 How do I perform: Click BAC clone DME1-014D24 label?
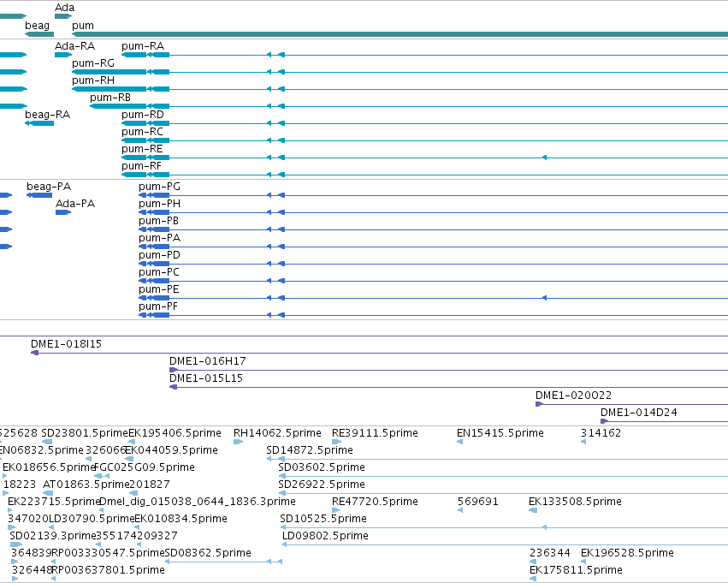[x=639, y=413]
